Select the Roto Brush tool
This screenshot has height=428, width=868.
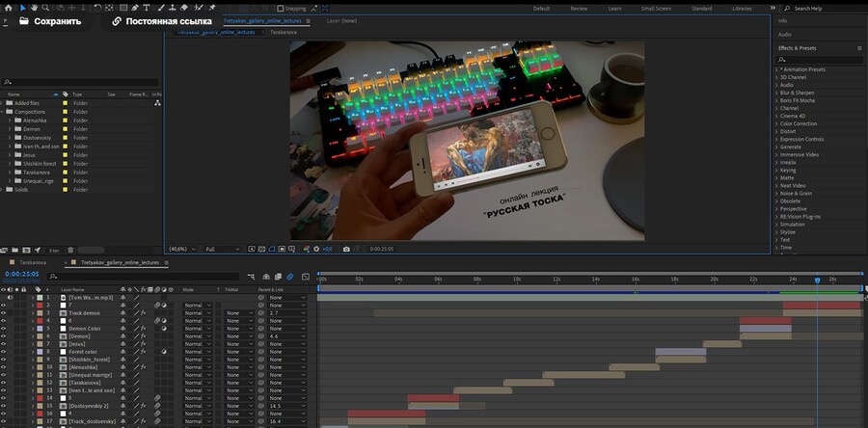(x=200, y=8)
